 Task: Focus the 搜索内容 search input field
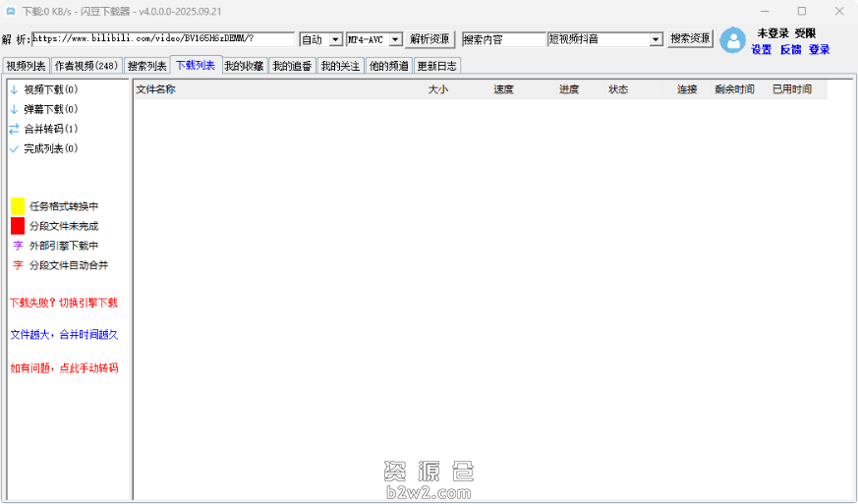click(503, 39)
